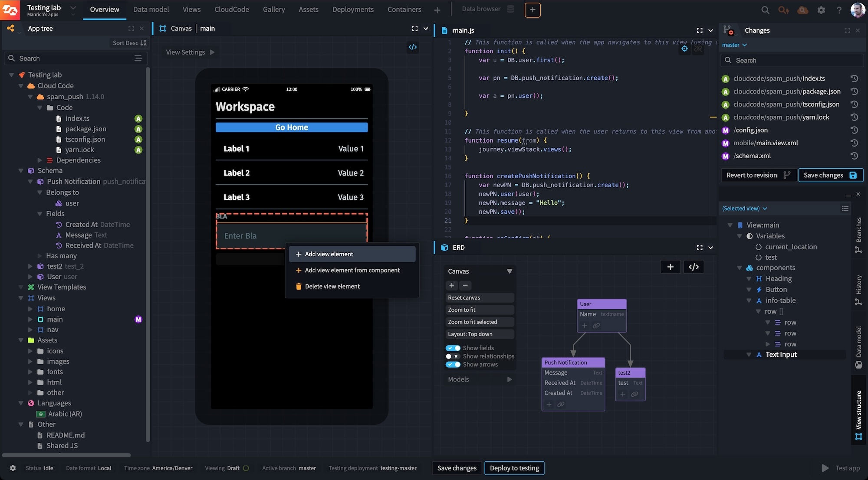Screen dimensions: 868x480
Task: Switch to Data model tab
Action: (151, 10)
